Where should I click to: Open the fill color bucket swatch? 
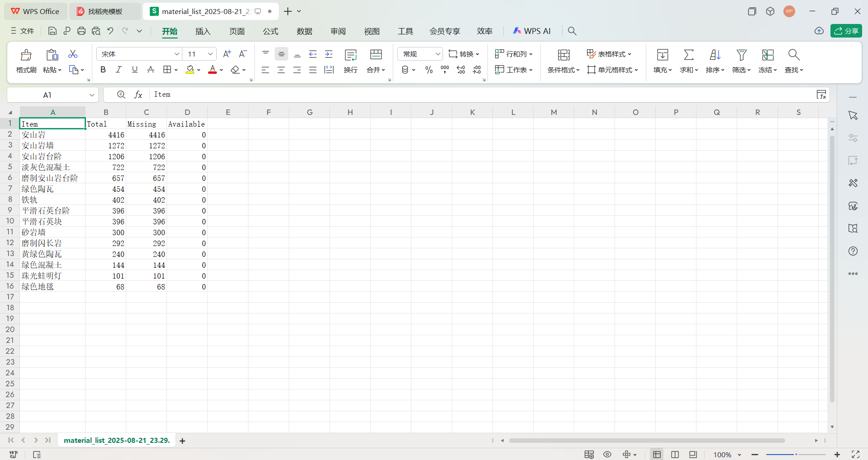190,70
